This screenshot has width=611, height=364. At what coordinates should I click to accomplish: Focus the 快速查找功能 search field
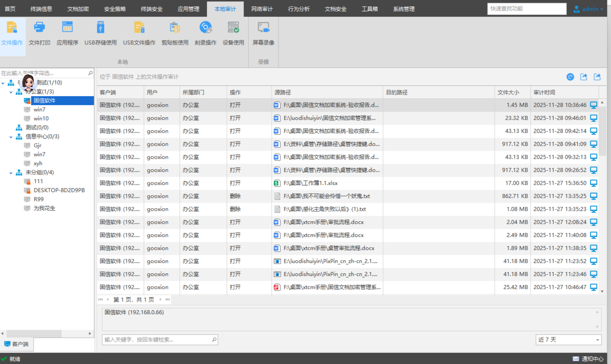pos(526,9)
